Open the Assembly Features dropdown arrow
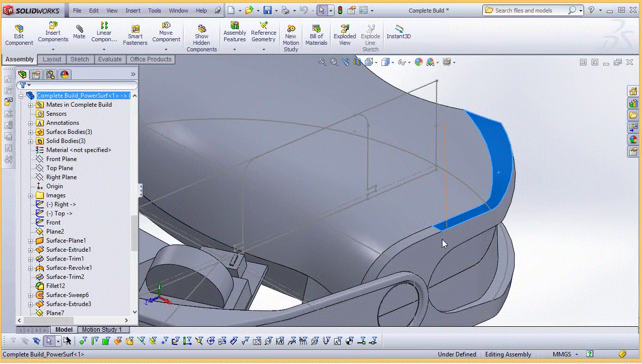 coord(235,49)
